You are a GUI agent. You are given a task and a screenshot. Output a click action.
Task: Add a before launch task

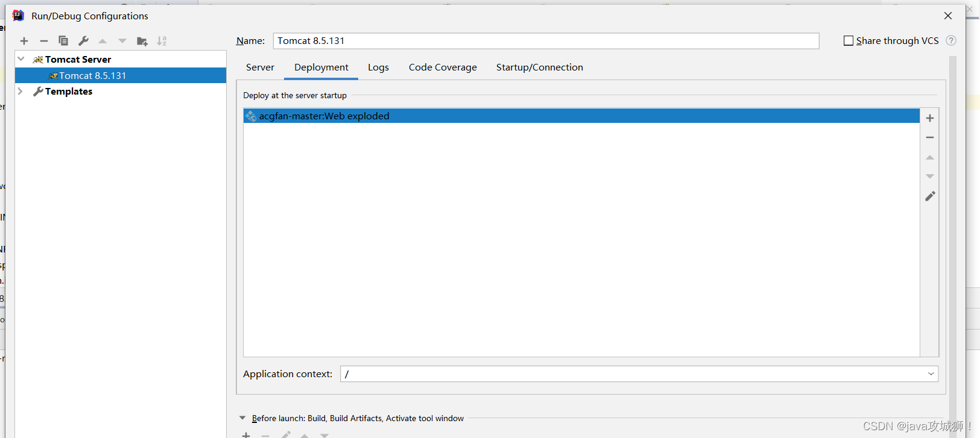pyautogui.click(x=246, y=435)
